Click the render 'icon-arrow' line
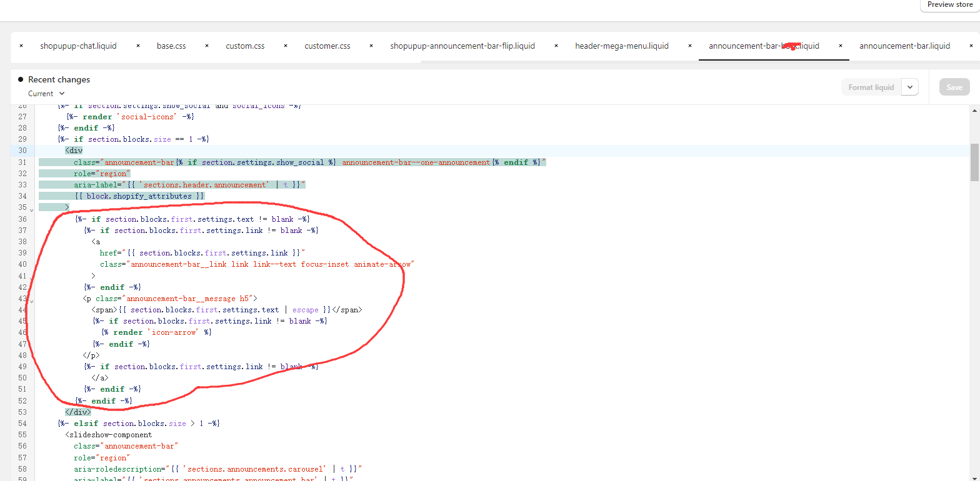The height and width of the screenshot is (481, 980). [x=156, y=332]
